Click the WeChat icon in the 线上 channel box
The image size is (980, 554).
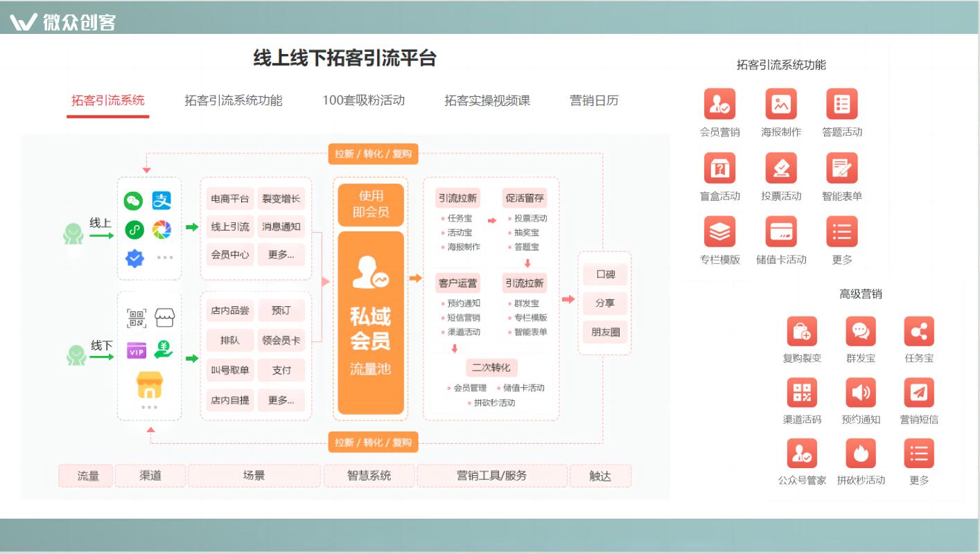tap(133, 201)
